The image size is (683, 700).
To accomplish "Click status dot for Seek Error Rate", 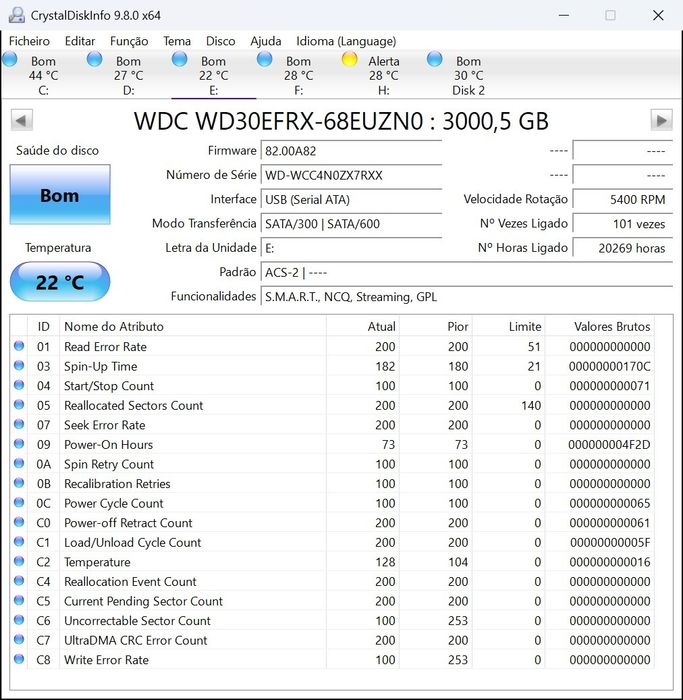I will tap(19, 424).
